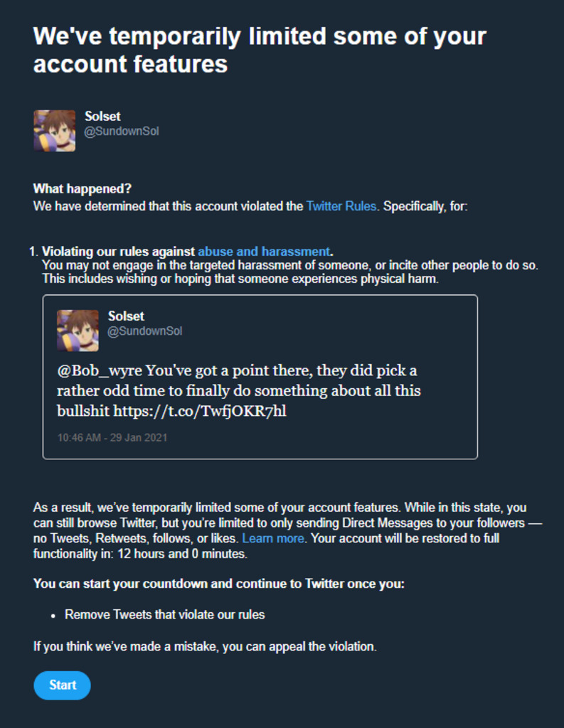Open the t.co link in the tweet
The width and height of the screenshot is (564, 728).
click(x=200, y=411)
